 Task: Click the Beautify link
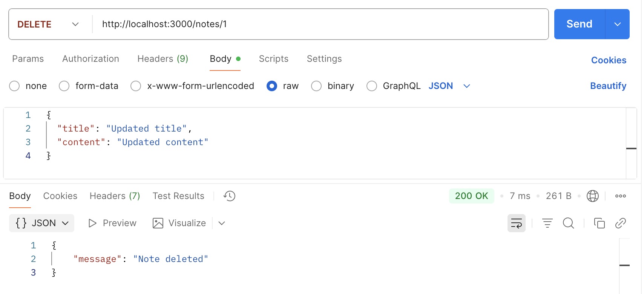608,86
